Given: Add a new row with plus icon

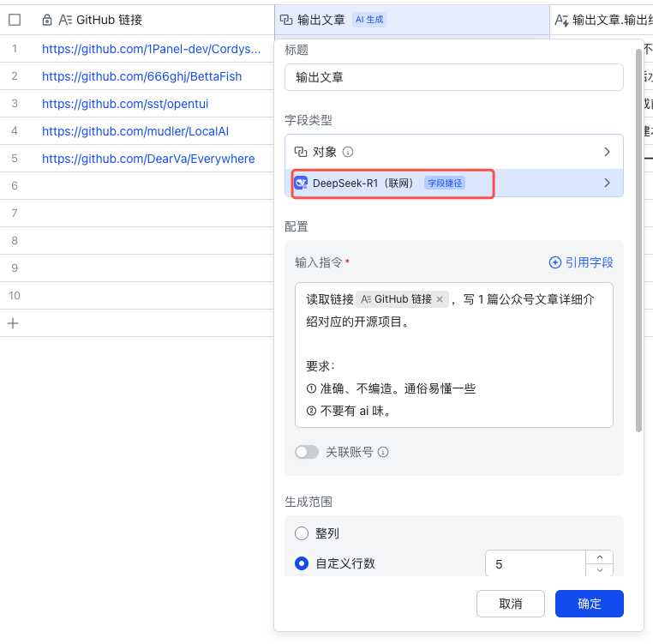Looking at the screenshot, I should coord(13,323).
